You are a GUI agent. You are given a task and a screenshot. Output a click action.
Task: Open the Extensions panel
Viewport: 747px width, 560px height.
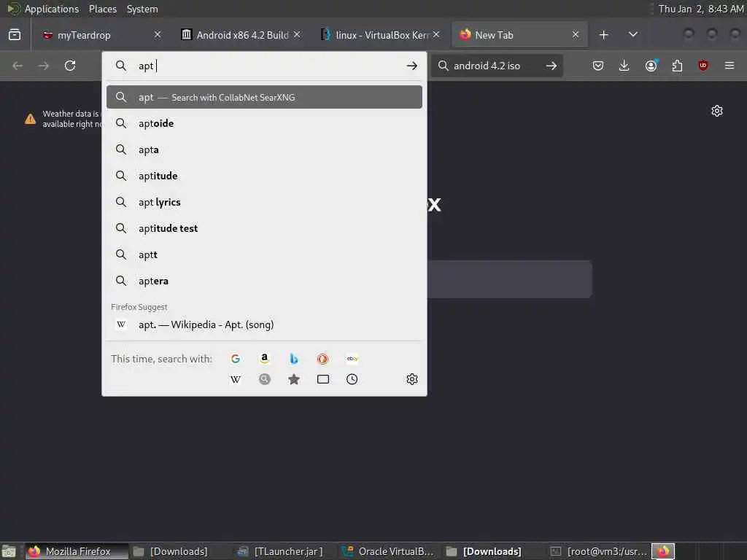677,66
